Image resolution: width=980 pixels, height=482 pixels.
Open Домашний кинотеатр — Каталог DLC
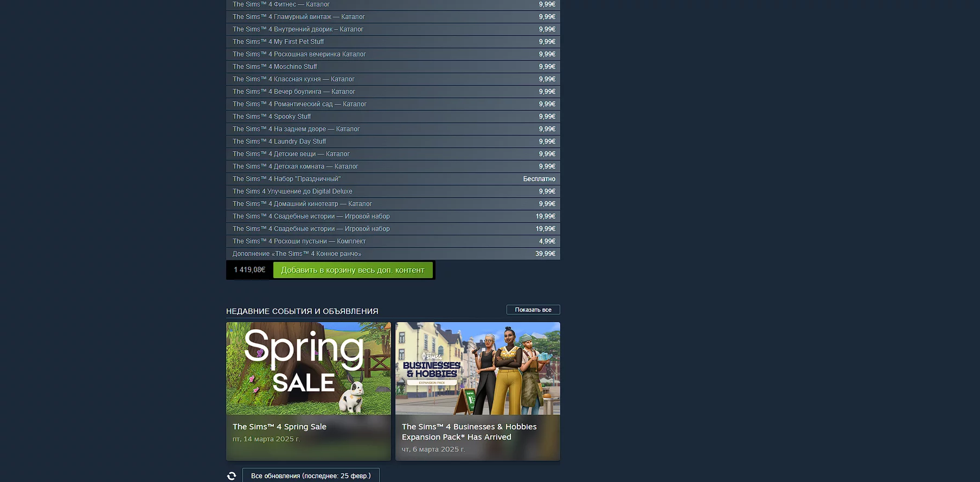(393, 204)
